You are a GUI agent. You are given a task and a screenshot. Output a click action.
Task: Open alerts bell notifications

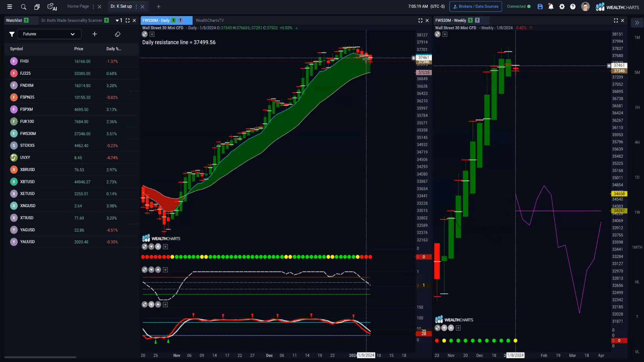tap(551, 6)
